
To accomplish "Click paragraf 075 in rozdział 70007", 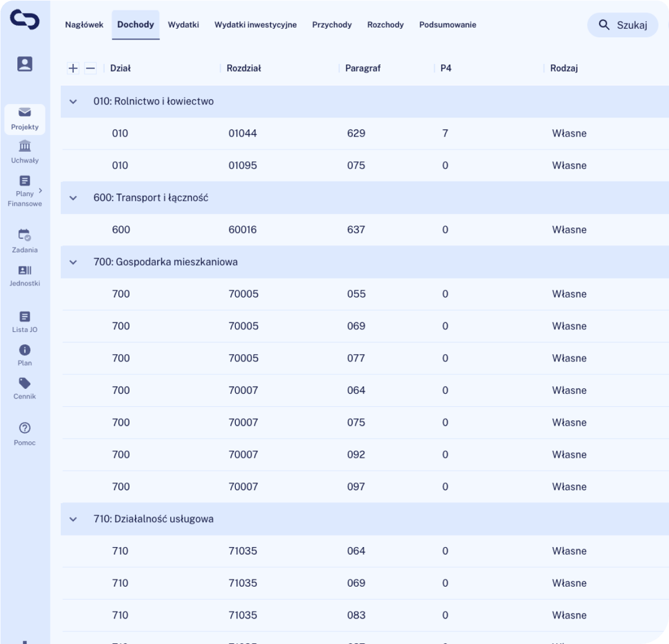I will (356, 422).
